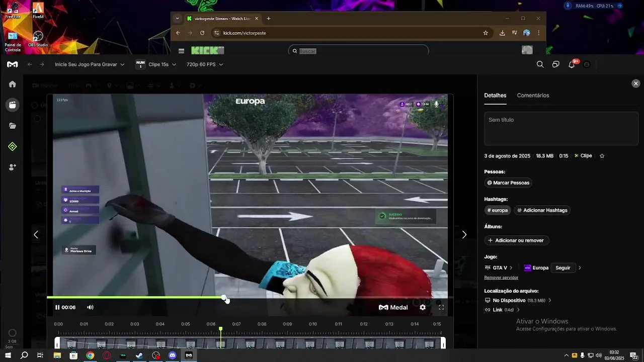Image resolution: width=644 pixels, height=362 pixels.
Task: Click the right trim handle on filmstrip
Action: coord(443,343)
